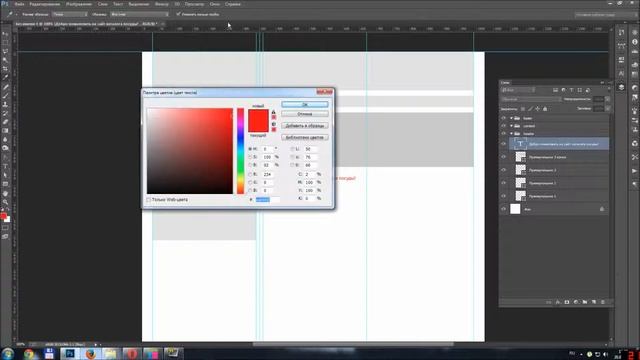The height and width of the screenshot is (360, 640).
Task: Click the delete layer trash icon
Action: (x=602, y=302)
